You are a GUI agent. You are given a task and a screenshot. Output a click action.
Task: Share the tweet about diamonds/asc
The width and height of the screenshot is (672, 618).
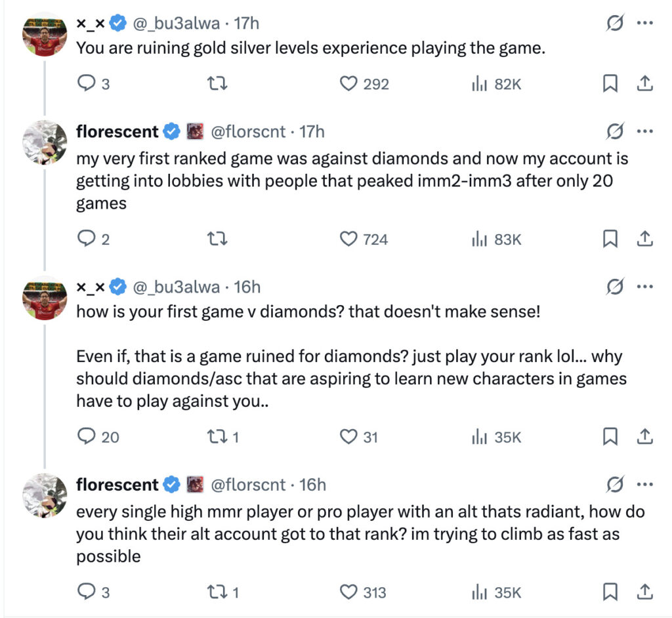[x=644, y=436]
